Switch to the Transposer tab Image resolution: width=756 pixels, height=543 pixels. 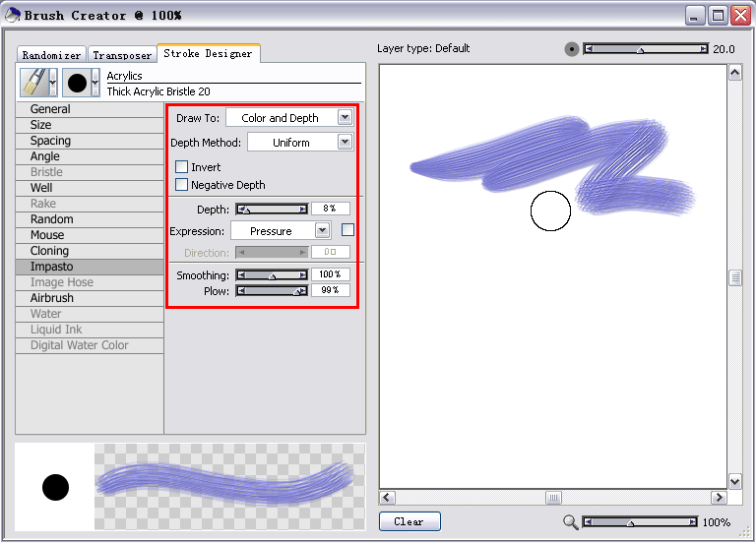coord(122,56)
